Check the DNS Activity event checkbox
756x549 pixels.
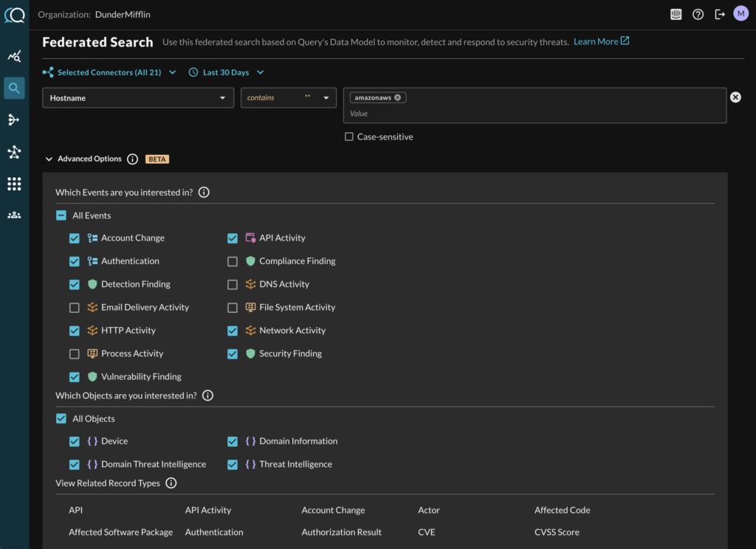click(233, 284)
